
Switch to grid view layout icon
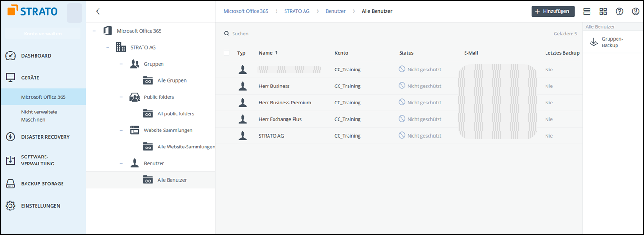(x=603, y=11)
